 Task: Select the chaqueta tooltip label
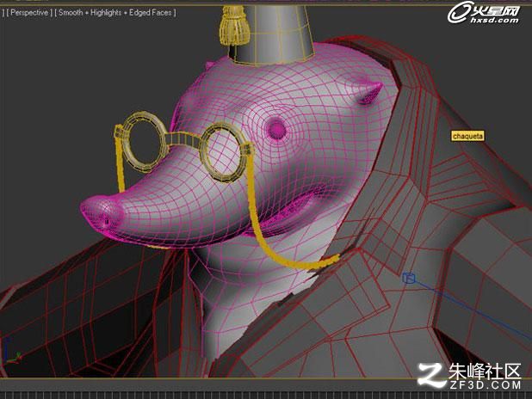click(467, 136)
